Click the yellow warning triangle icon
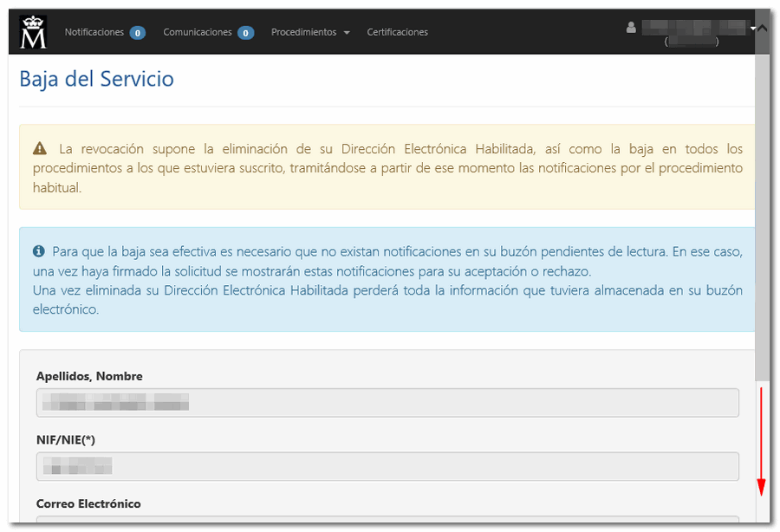 [x=40, y=149]
